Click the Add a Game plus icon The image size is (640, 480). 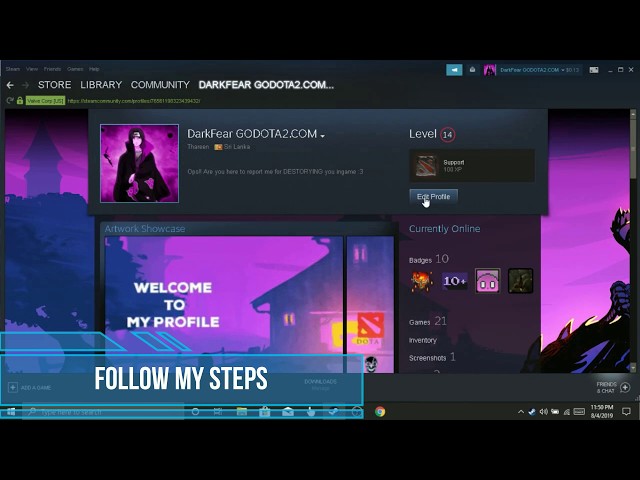(x=13, y=387)
